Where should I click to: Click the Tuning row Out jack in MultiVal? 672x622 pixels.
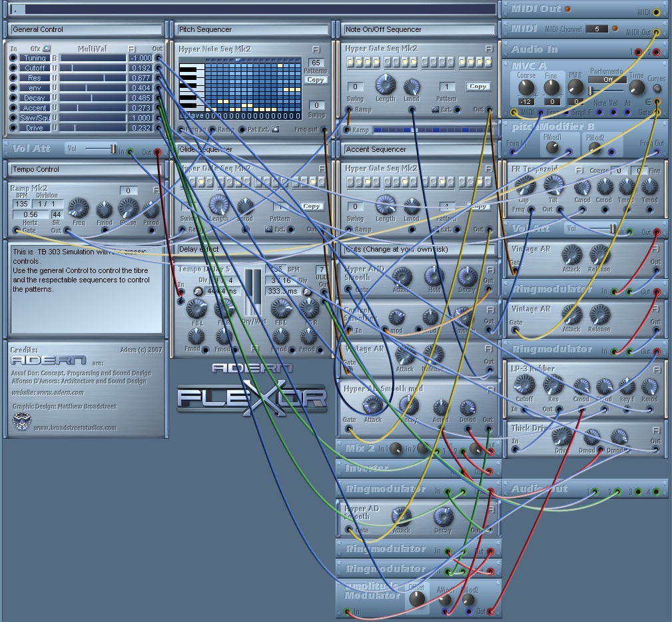pyautogui.click(x=158, y=58)
